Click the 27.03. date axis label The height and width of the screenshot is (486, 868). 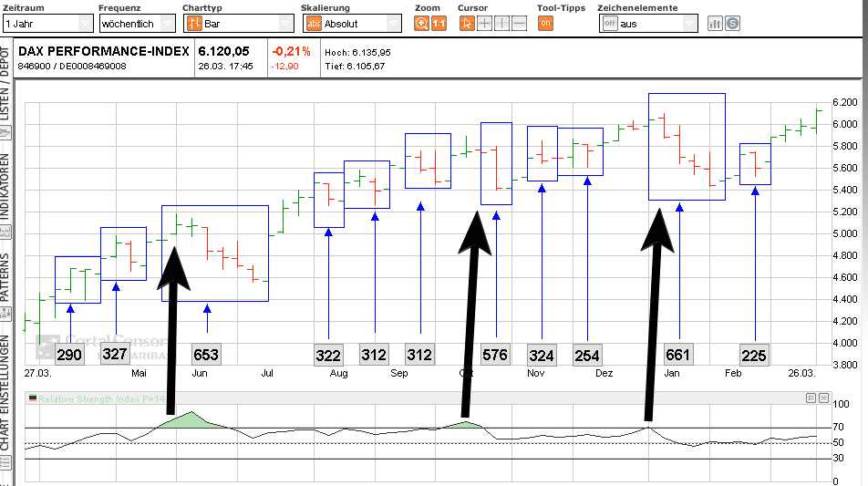(37, 373)
